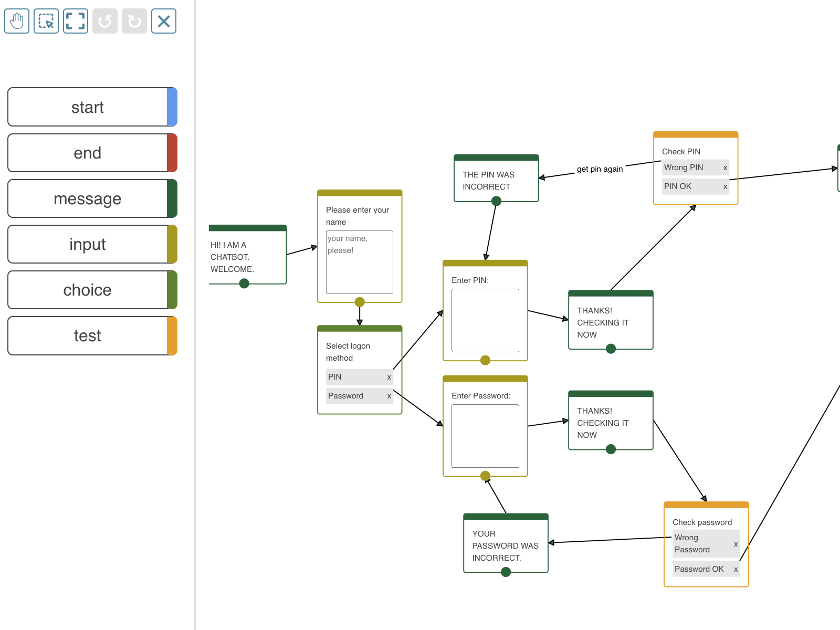Activate the rectangular selection tool
This screenshot has width=840, height=630.
pyautogui.click(x=46, y=21)
